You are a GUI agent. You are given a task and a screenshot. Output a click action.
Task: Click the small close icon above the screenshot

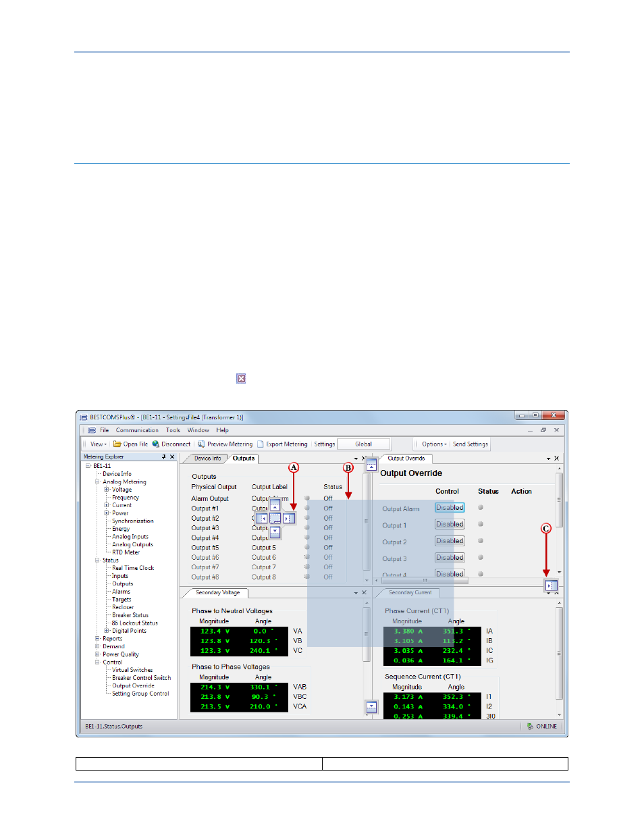[241, 379]
